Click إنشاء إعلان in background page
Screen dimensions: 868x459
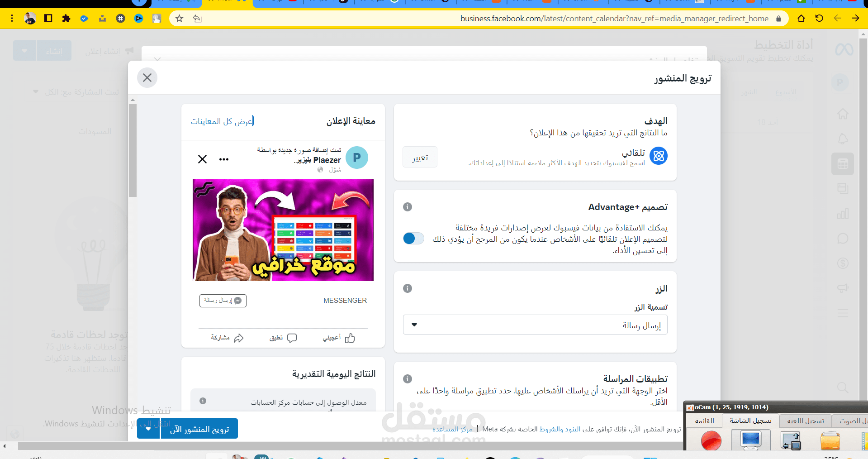coord(109,51)
